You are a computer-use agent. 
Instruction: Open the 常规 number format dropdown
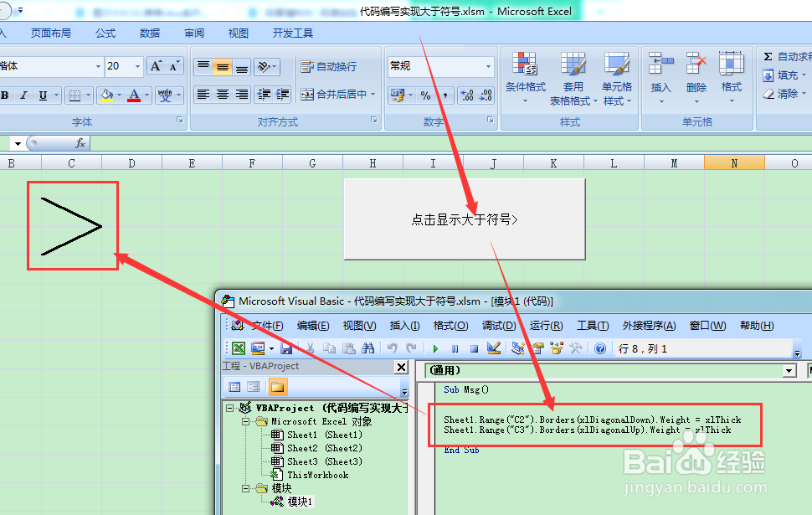(488, 66)
